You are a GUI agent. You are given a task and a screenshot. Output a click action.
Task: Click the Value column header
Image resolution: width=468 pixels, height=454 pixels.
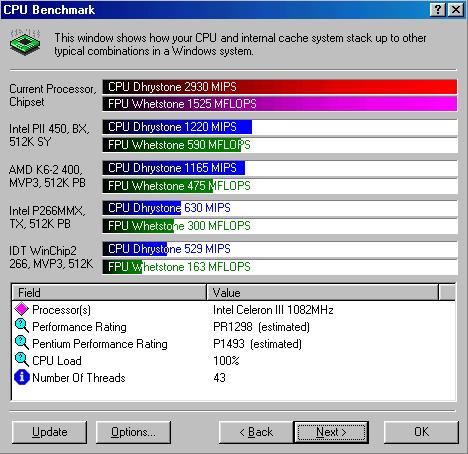click(322, 293)
